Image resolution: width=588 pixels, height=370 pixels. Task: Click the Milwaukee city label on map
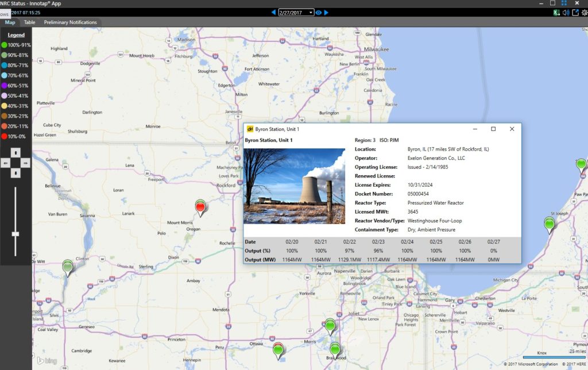point(377,49)
